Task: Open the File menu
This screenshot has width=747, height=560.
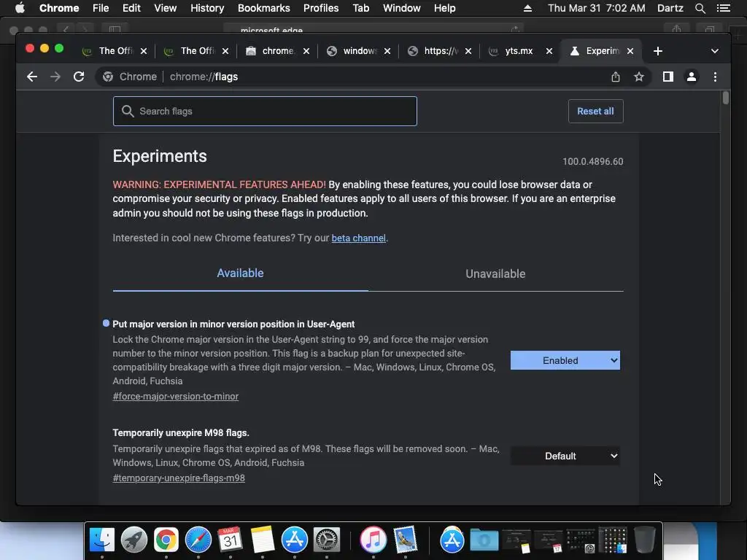Action: (x=101, y=8)
